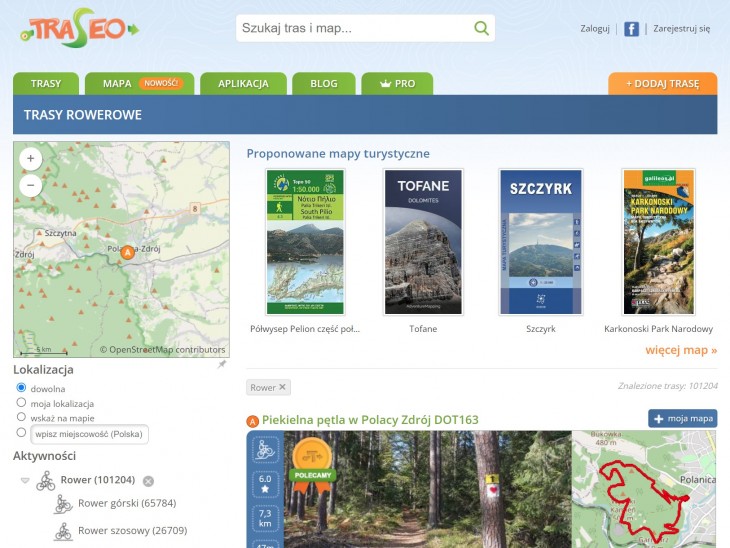The height and width of the screenshot is (548, 730).
Task: Click the route forest photo
Action: [427, 489]
